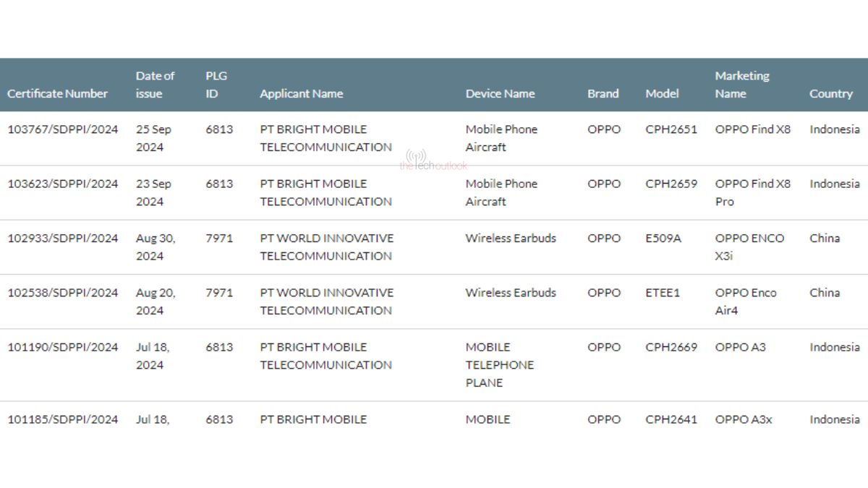Open certificate 103767/SDPPI/2024
The image size is (868, 488).
tap(62, 129)
